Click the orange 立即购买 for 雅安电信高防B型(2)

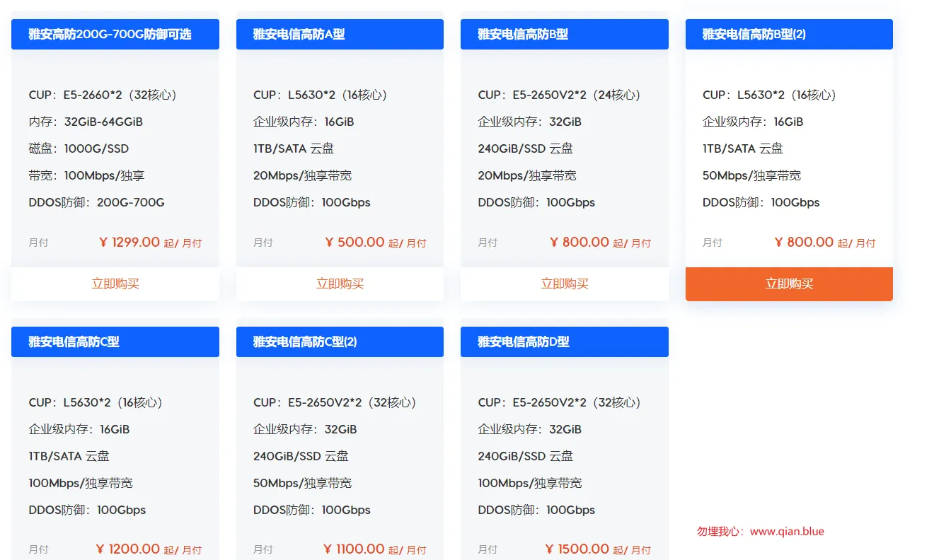tap(789, 284)
